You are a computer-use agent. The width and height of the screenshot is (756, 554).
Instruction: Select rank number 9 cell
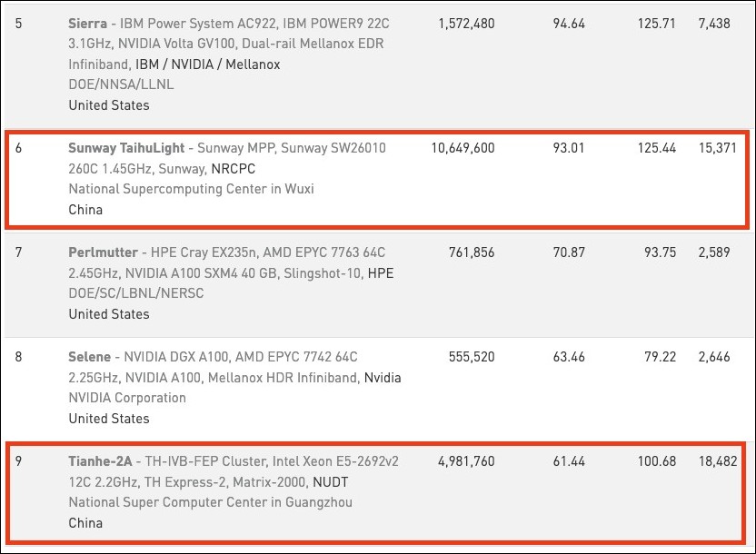click(18, 461)
